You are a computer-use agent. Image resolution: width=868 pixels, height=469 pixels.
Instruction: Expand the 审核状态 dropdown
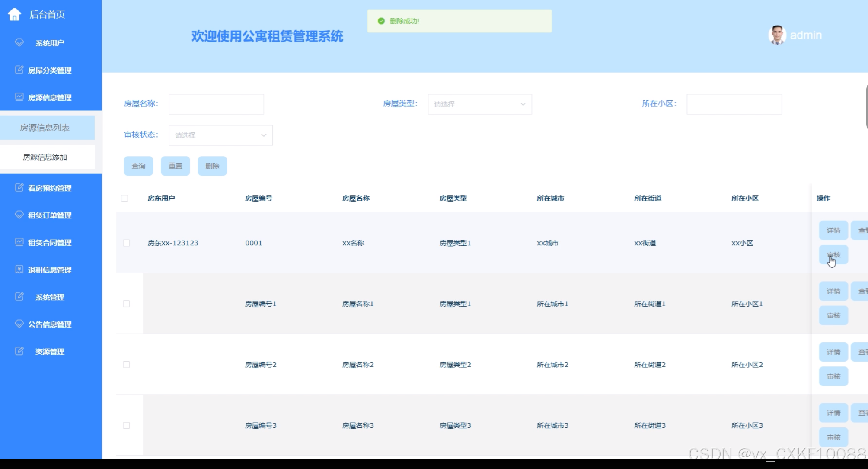[x=220, y=135]
